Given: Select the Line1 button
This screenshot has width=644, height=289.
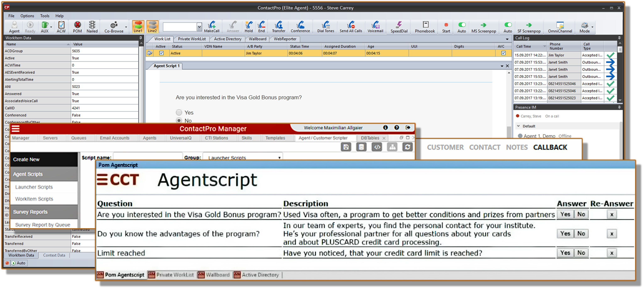Looking at the screenshot, I should click(138, 27).
